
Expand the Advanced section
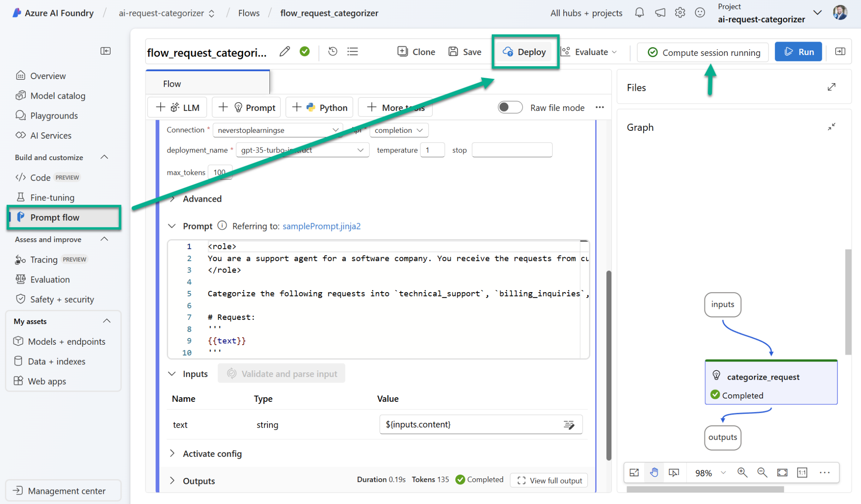[195, 199]
